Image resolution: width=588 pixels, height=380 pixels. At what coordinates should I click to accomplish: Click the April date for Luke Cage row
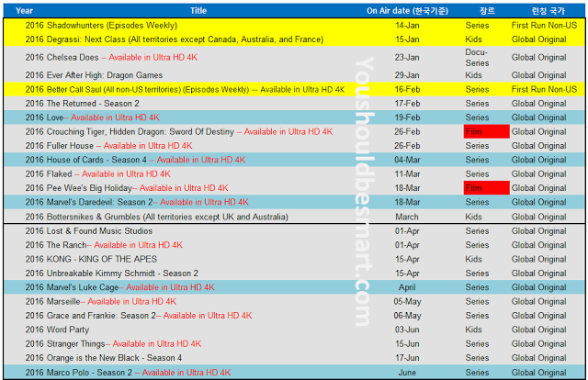(x=407, y=287)
